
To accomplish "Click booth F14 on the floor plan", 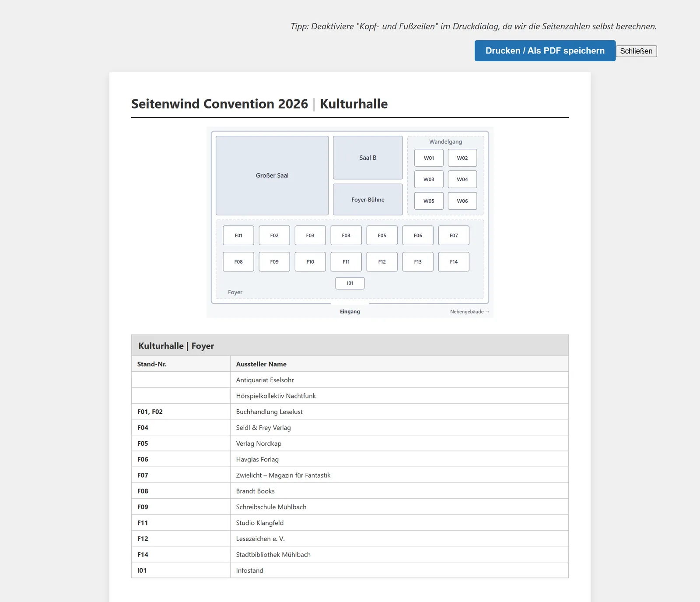I will coord(454,262).
